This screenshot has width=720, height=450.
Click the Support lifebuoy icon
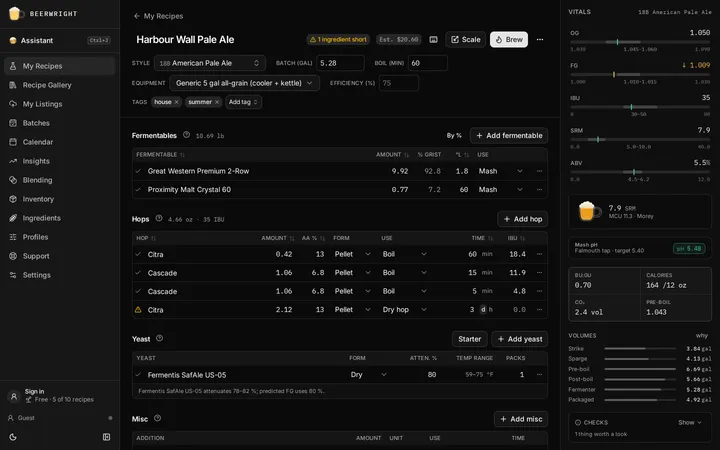13,256
